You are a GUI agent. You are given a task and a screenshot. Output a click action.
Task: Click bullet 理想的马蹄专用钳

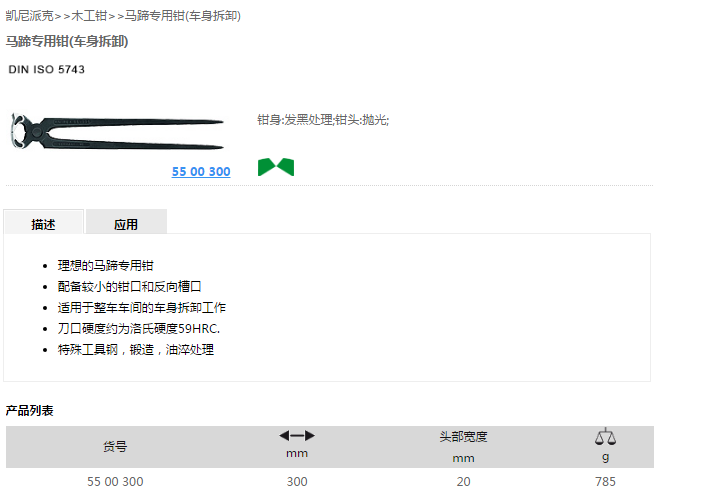point(106,266)
